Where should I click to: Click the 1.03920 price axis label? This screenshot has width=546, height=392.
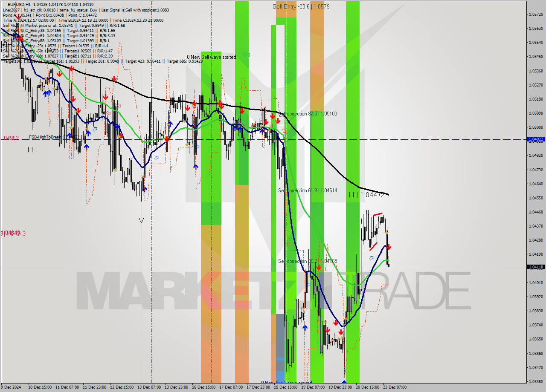point(536,297)
